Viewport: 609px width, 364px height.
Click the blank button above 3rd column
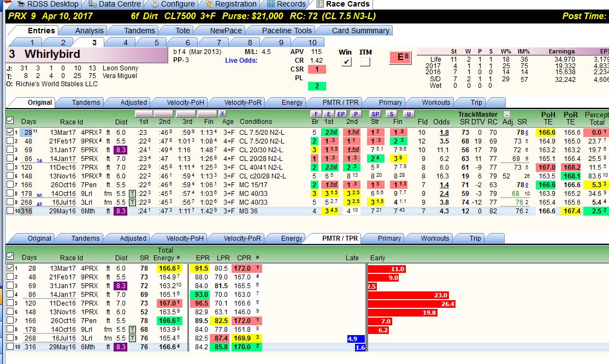pos(186,114)
